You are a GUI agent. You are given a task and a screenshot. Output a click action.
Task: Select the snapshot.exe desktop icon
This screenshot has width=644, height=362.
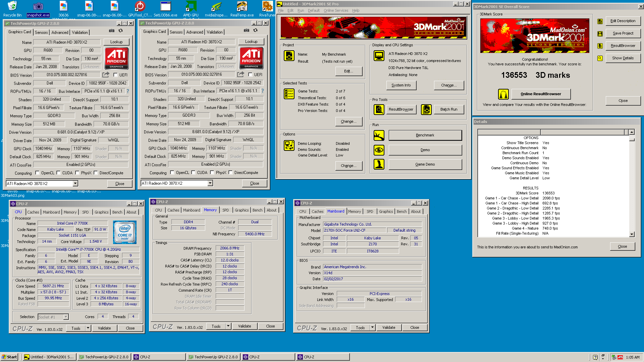point(38,9)
